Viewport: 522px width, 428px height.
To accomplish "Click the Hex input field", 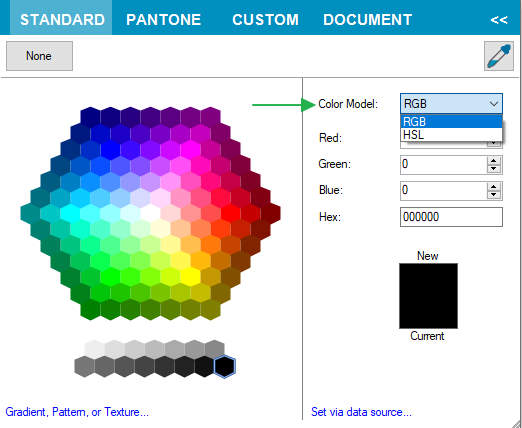I will point(451,217).
